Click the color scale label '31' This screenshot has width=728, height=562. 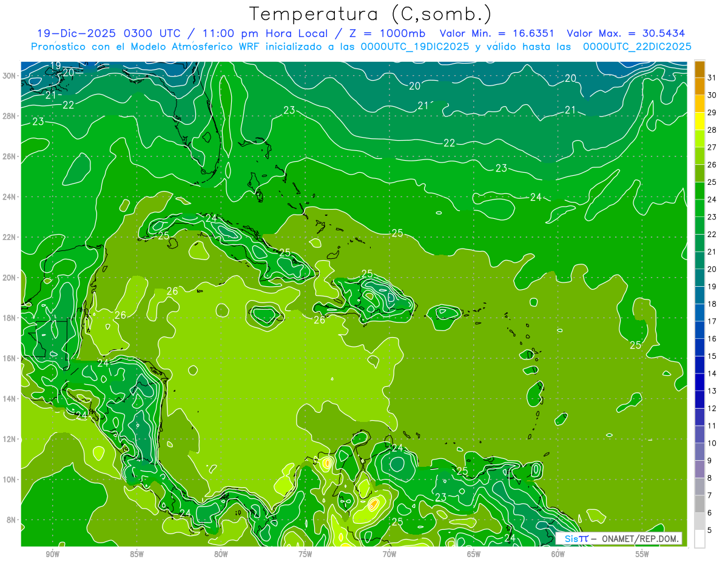pos(712,78)
